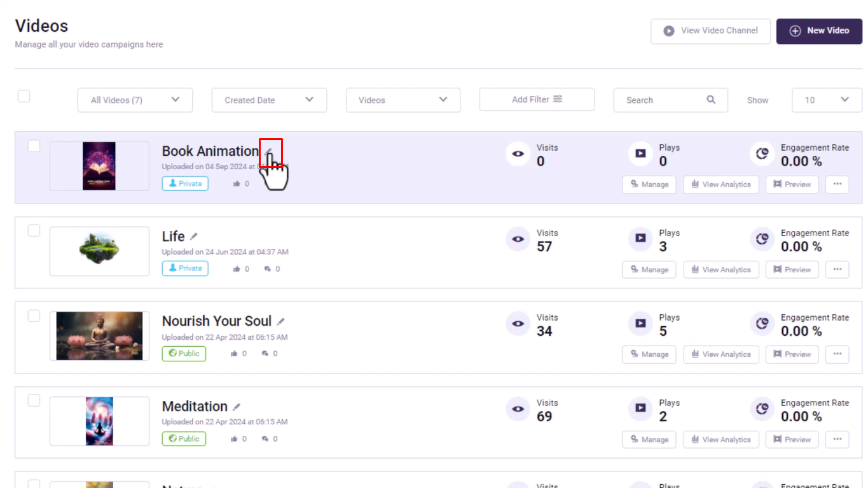Click Manage for Nourish Your Soul

649,354
